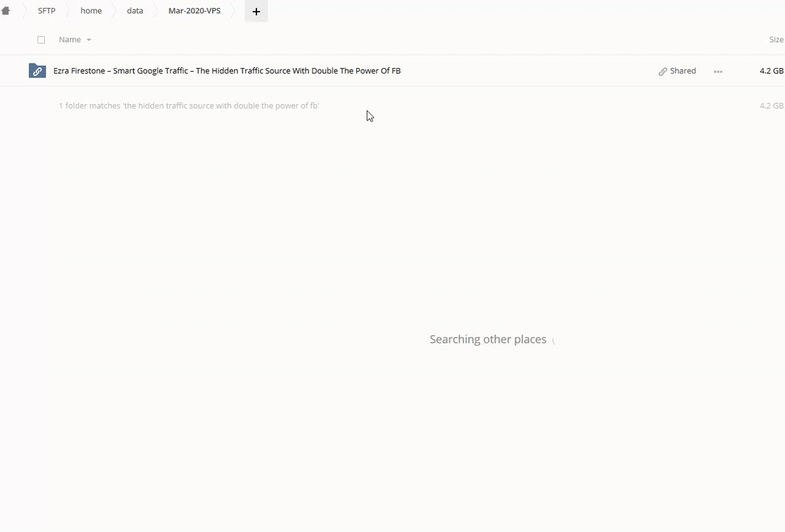
Task: Click the 'Searching other places' status text
Action: (x=488, y=339)
